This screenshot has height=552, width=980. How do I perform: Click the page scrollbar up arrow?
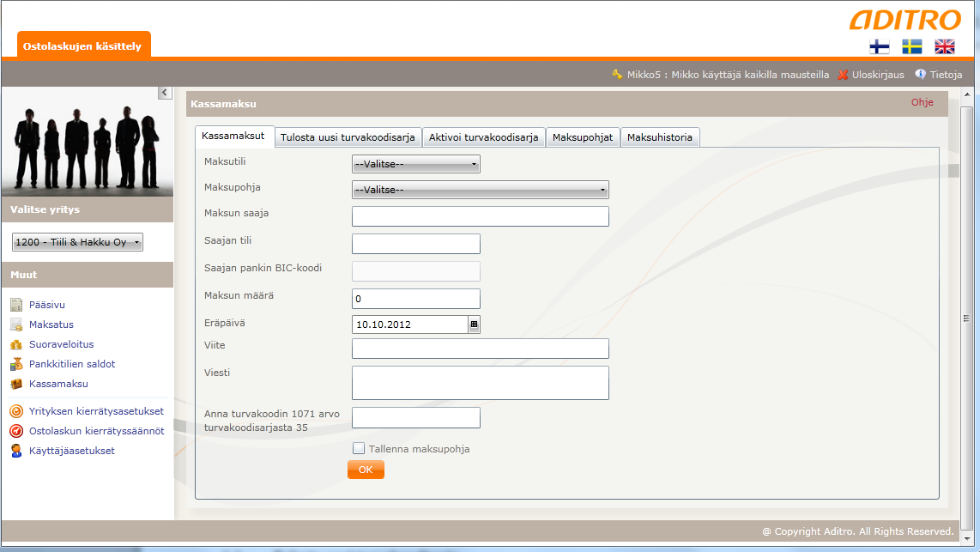coord(967,95)
